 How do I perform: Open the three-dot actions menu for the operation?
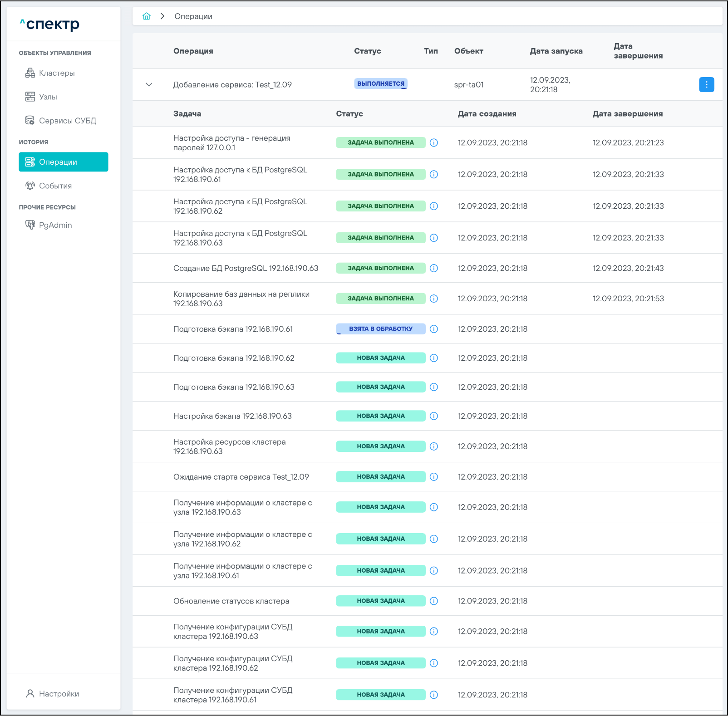pyautogui.click(x=706, y=85)
